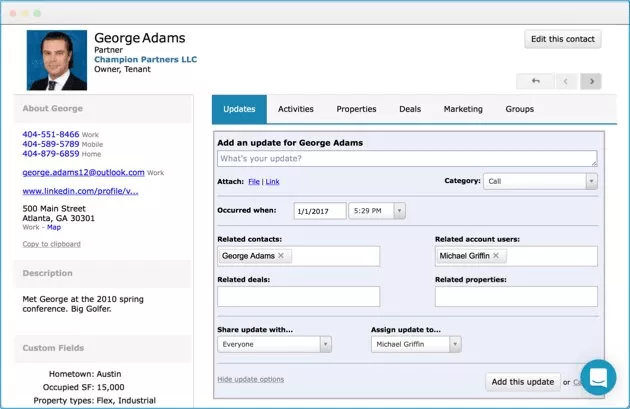Switch to the Activities tab
Viewport: 630px width, 409px height.
click(296, 109)
